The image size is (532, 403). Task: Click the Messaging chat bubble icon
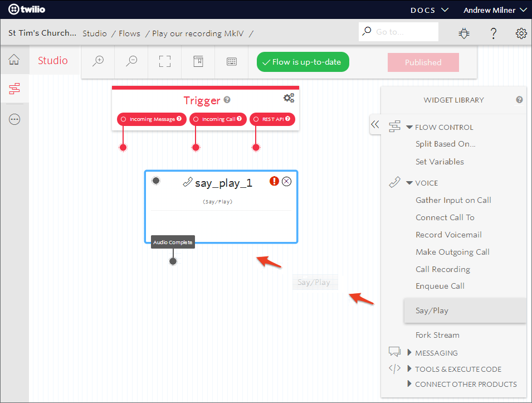(x=394, y=351)
